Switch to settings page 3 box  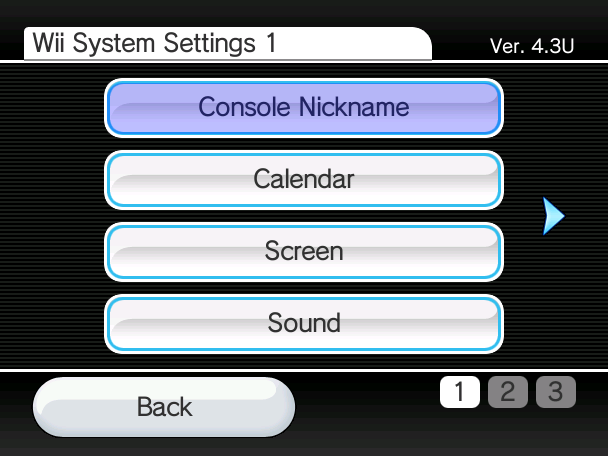pyautogui.click(x=556, y=392)
